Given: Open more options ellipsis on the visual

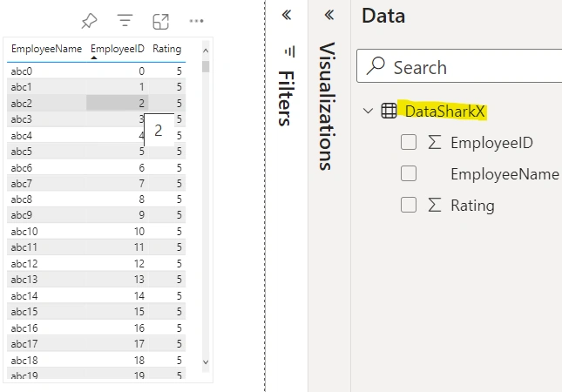Looking at the screenshot, I should [196, 21].
